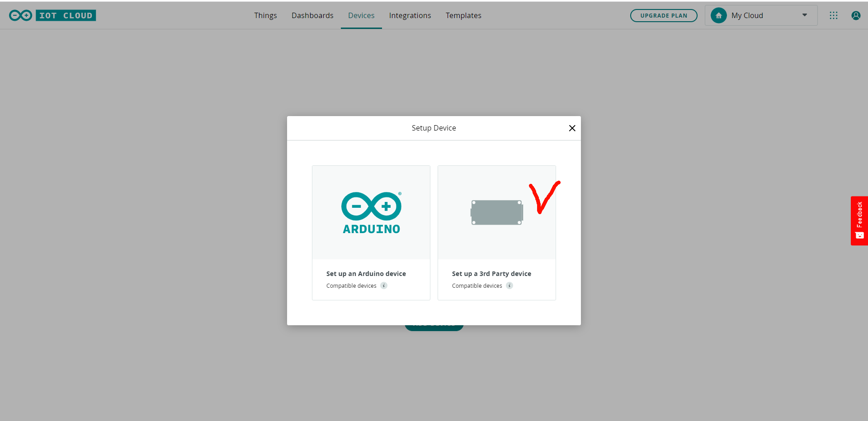Screen dimensions: 868x421
Task: Click the Arduino logo card image
Action: coord(371,213)
